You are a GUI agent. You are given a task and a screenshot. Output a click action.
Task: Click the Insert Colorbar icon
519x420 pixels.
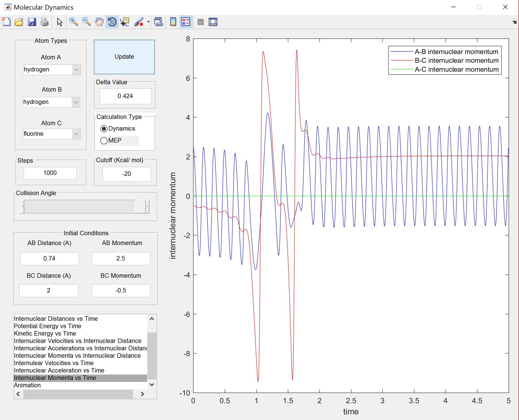pyautogui.click(x=173, y=22)
